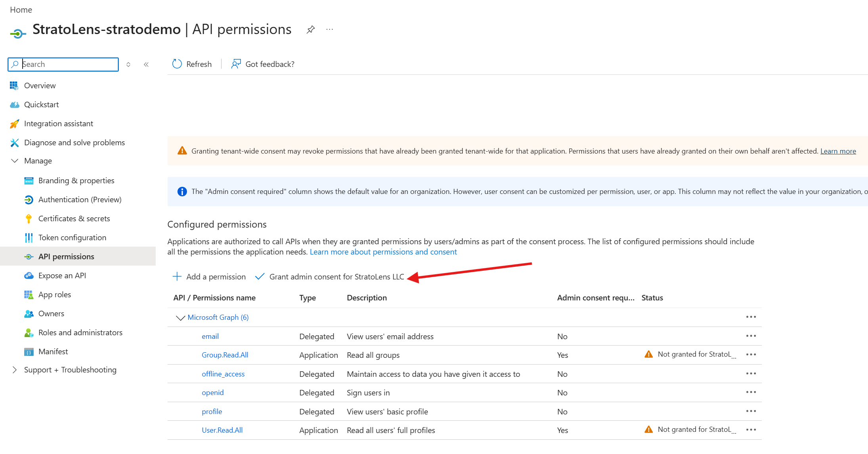Screen dimensions: 868x454
Task: Click the Expose an API cloud icon
Action: pos(29,276)
